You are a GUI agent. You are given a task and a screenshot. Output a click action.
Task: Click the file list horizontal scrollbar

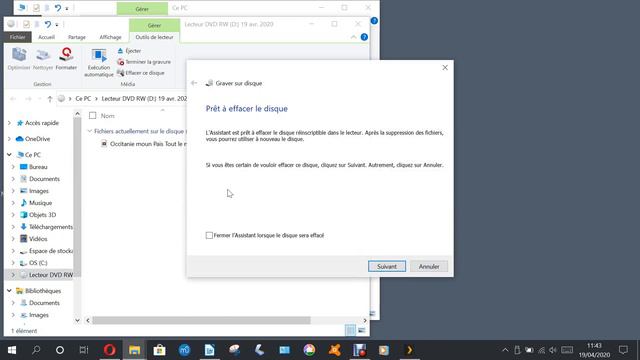[x=201, y=320]
